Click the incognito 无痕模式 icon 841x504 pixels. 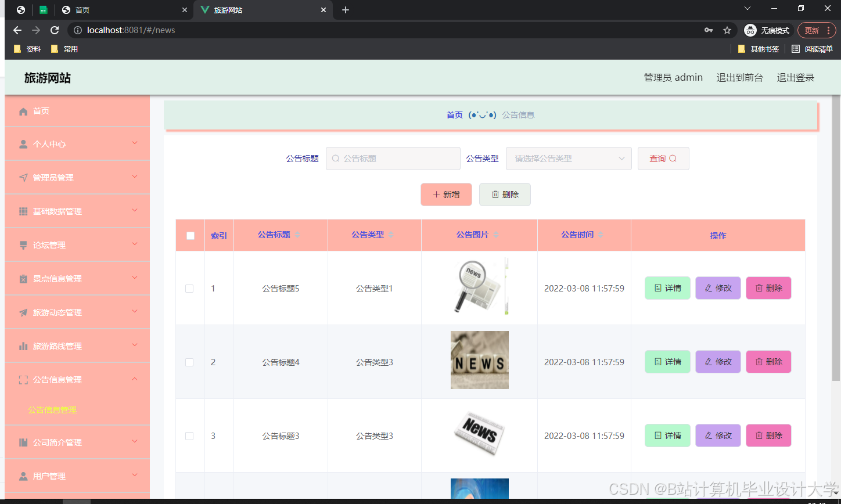pyautogui.click(x=750, y=30)
